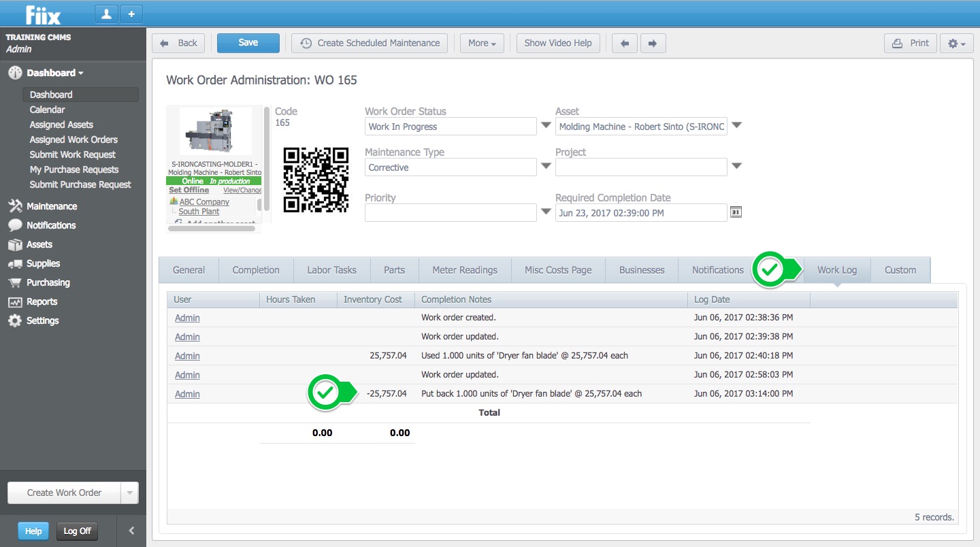
Task: Click the Back button
Action: 178,43
